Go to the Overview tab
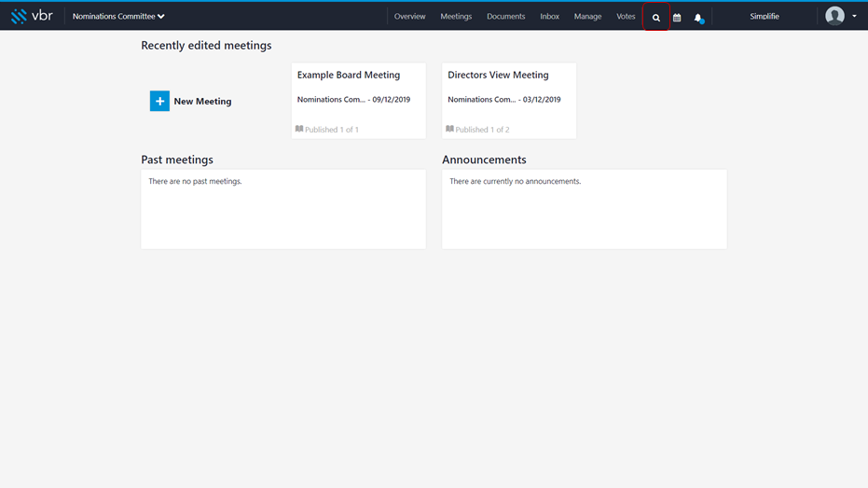This screenshot has width=868, height=488. click(x=409, y=16)
